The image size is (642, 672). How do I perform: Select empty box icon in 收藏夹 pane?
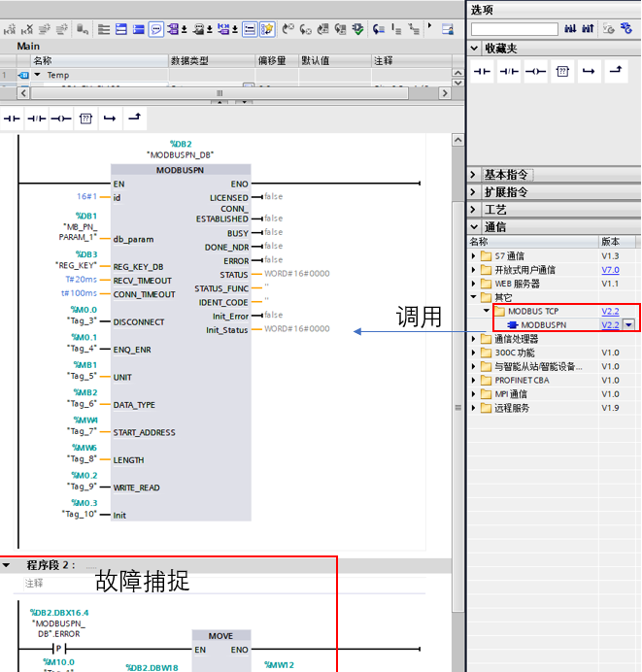pyautogui.click(x=562, y=72)
